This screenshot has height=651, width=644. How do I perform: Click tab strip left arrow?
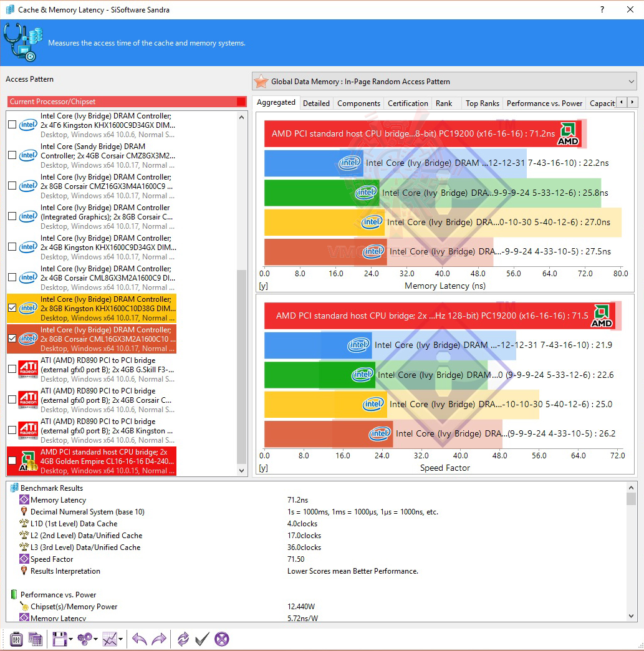(x=621, y=102)
